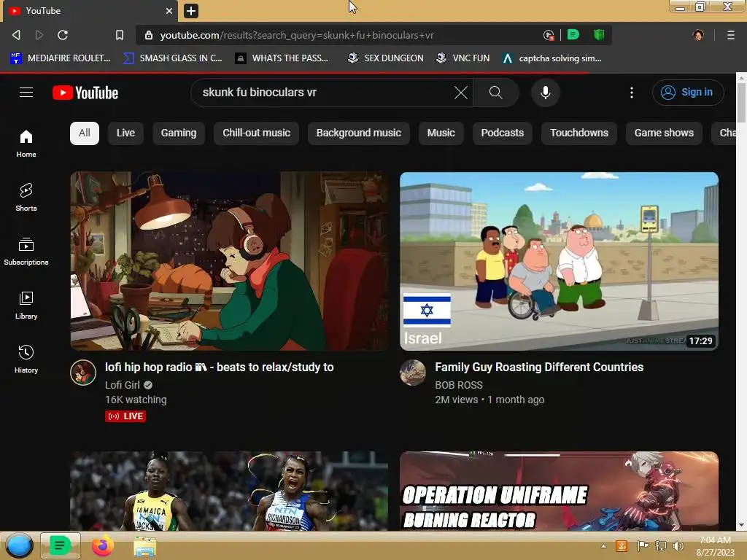Bookmark the page with the bookmark icon
This screenshot has width=747, height=560.
point(120,35)
